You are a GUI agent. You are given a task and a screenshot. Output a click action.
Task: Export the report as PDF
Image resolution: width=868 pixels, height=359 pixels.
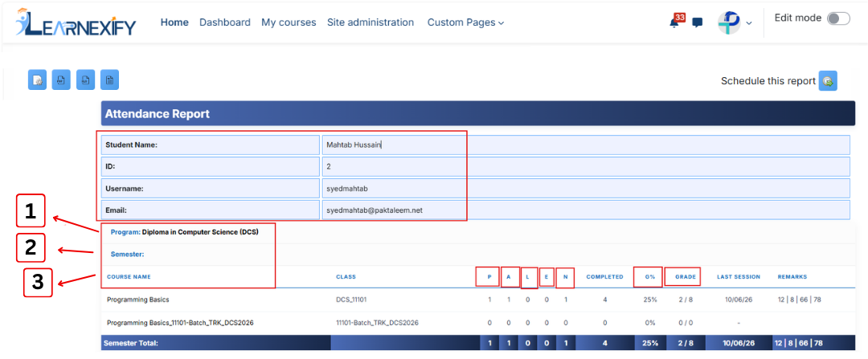click(61, 80)
